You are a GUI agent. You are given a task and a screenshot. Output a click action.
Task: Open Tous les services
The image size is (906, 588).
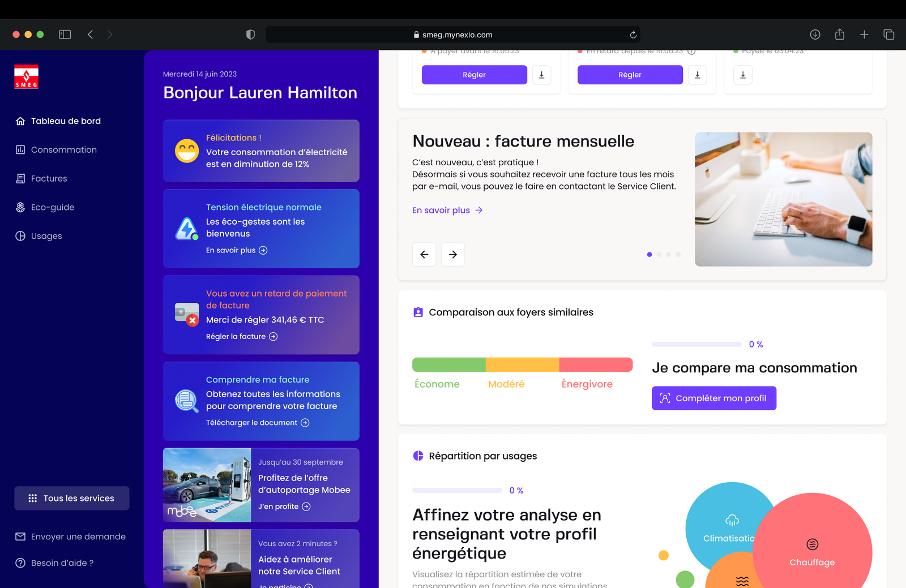(x=72, y=498)
